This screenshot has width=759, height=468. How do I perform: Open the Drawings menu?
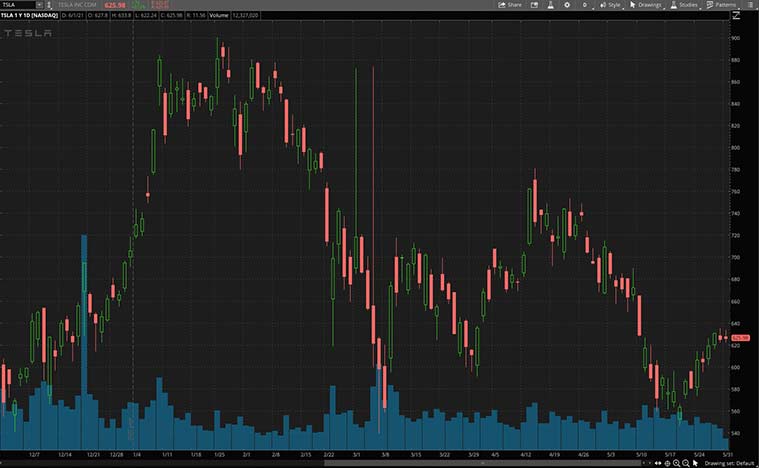[x=647, y=5]
